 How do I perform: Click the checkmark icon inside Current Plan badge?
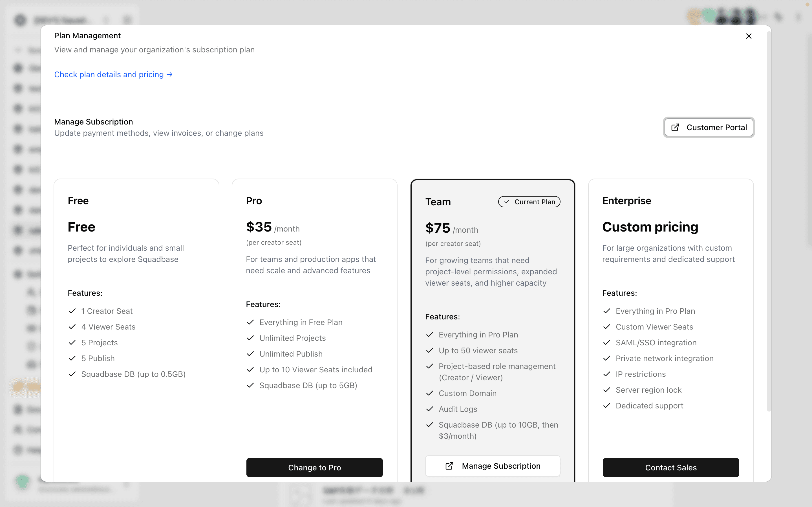pos(506,201)
